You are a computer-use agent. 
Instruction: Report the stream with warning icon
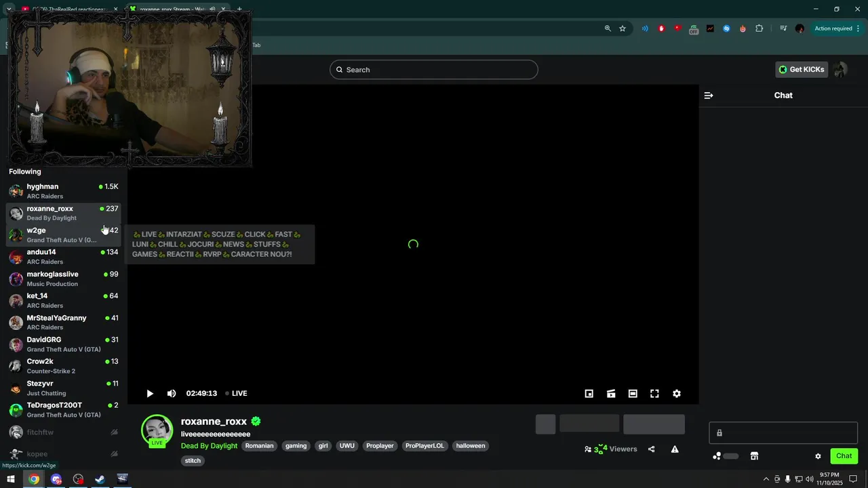675,449
